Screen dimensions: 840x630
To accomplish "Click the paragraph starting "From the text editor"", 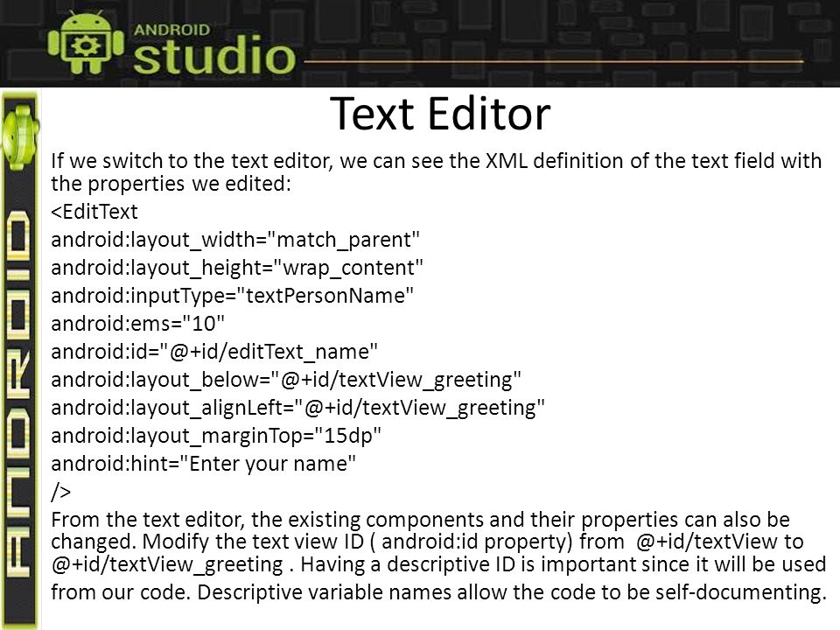I will (x=438, y=556).
